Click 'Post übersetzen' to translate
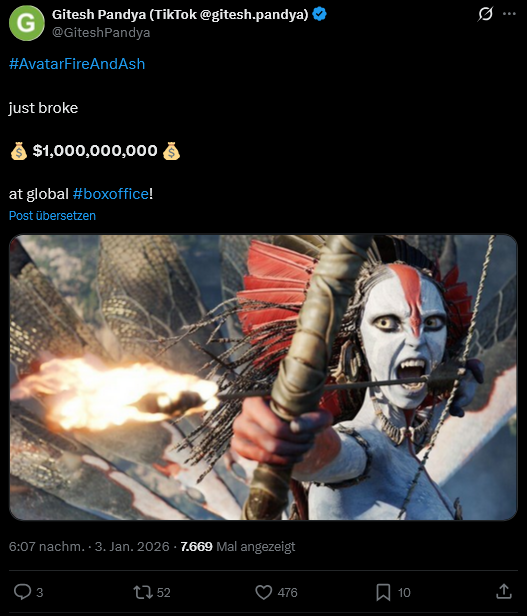Image resolution: width=527 pixels, height=616 pixels. coord(52,216)
